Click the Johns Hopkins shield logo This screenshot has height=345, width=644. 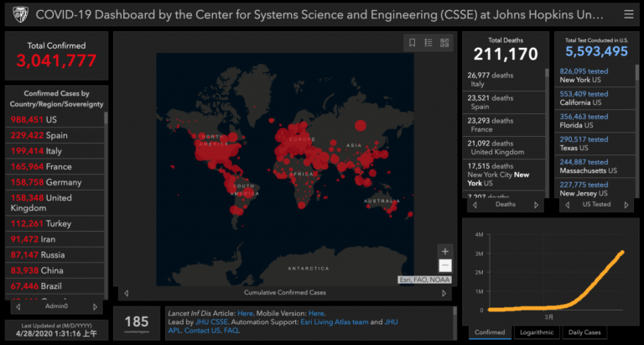tap(20, 15)
